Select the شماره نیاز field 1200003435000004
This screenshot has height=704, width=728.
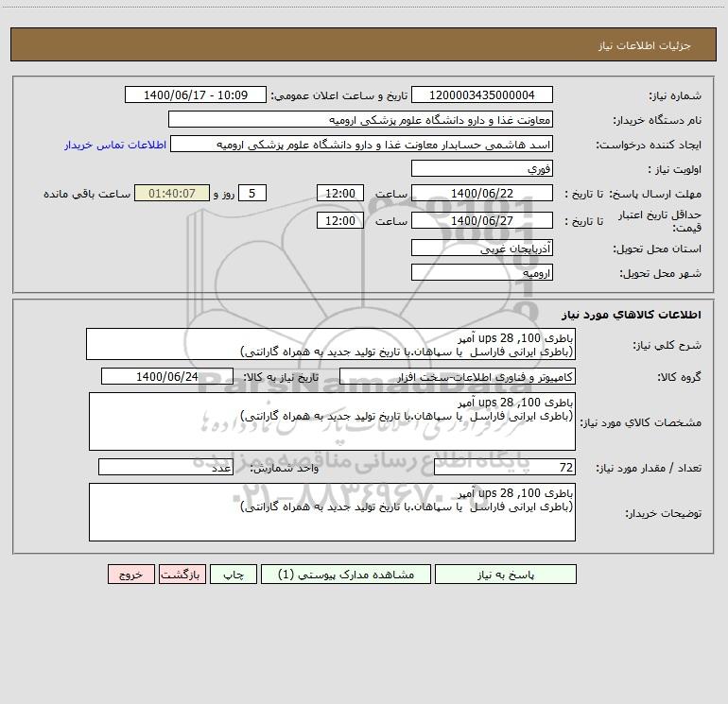coord(482,94)
